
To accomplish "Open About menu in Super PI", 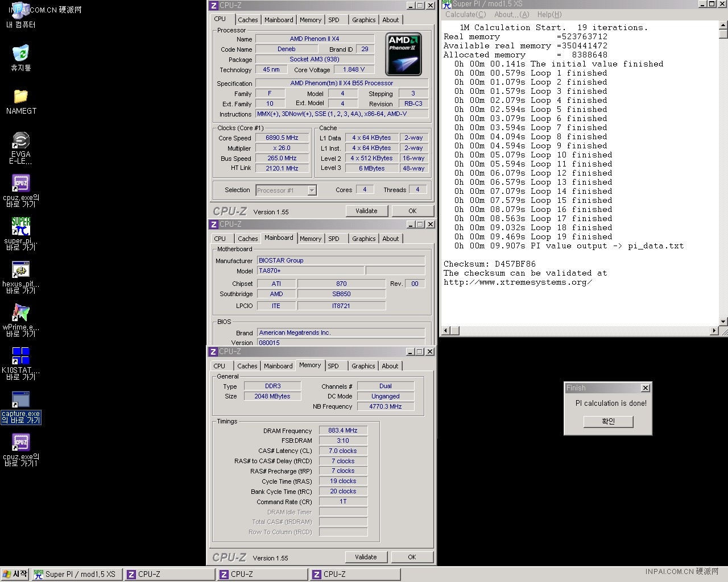I will (511, 15).
